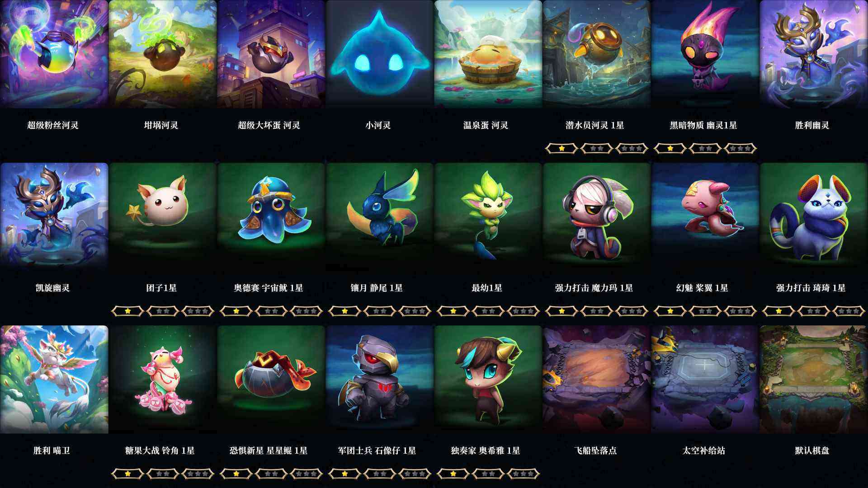The width and height of the screenshot is (868, 488).
Task: Choose three-star tier under 最幼
Action: click(524, 311)
